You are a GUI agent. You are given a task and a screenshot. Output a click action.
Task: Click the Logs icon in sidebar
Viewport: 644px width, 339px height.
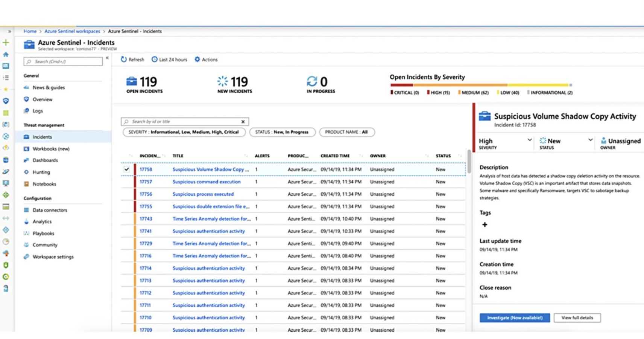click(26, 111)
